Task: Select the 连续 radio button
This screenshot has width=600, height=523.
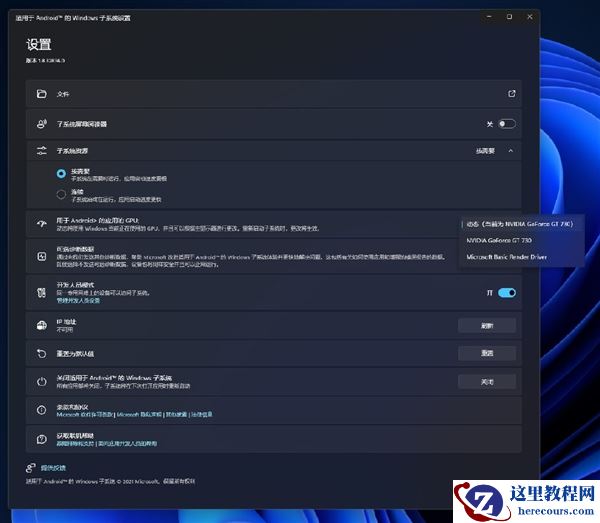Action: (x=61, y=194)
